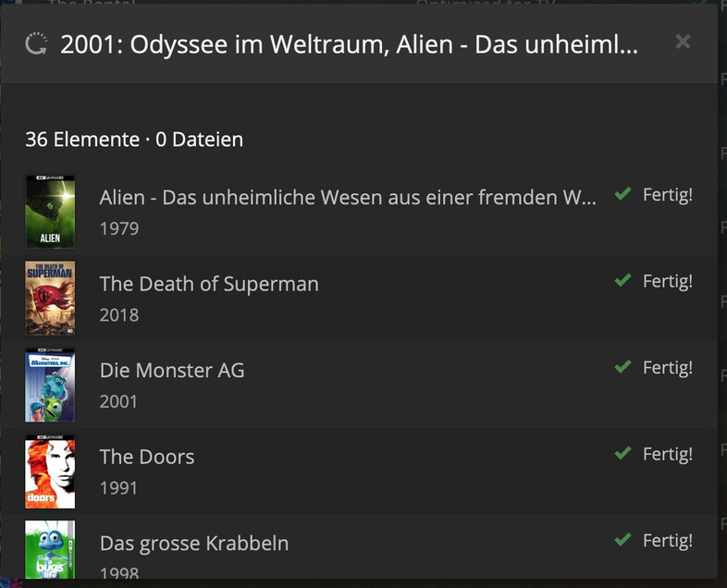Close the dialog with the X button
Image resolution: width=727 pixels, height=588 pixels.
tap(683, 42)
